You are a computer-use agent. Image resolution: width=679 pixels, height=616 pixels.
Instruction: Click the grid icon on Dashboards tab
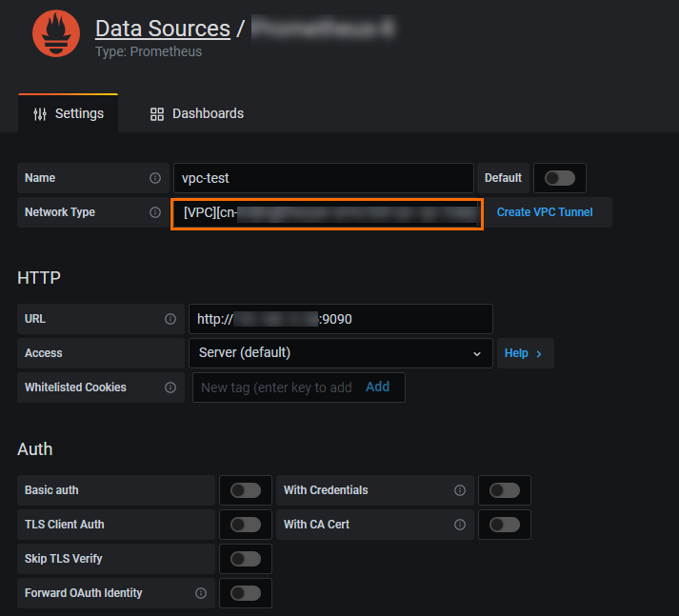click(157, 114)
